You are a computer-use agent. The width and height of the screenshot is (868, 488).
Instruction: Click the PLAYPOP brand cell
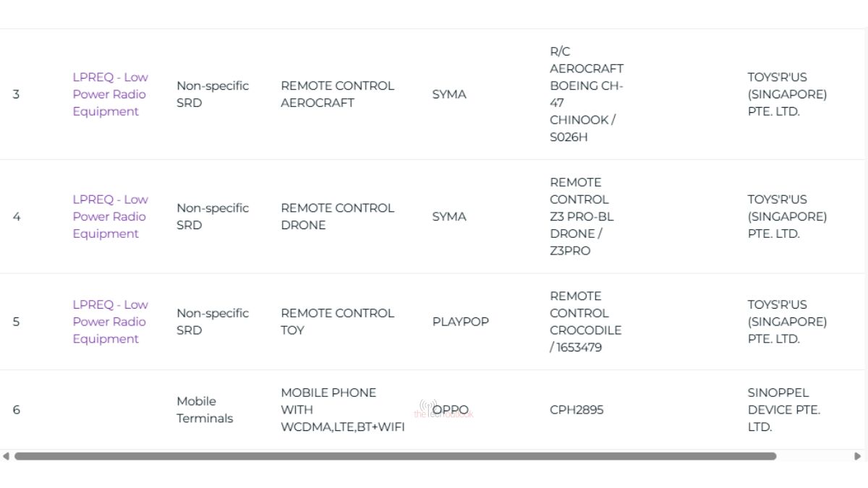click(x=461, y=322)
